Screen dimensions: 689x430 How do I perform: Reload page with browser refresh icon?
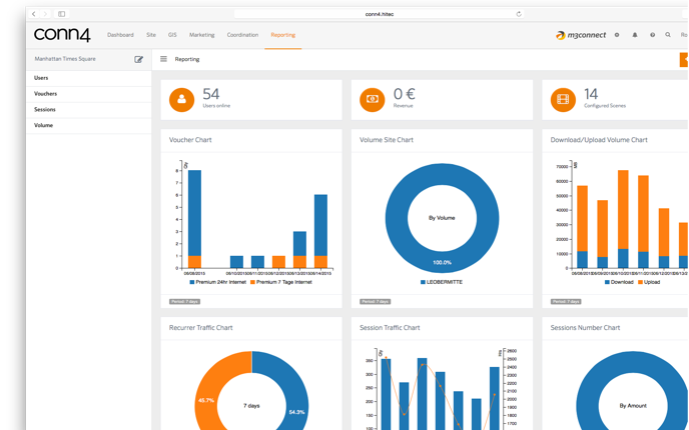tap(519, 14)
